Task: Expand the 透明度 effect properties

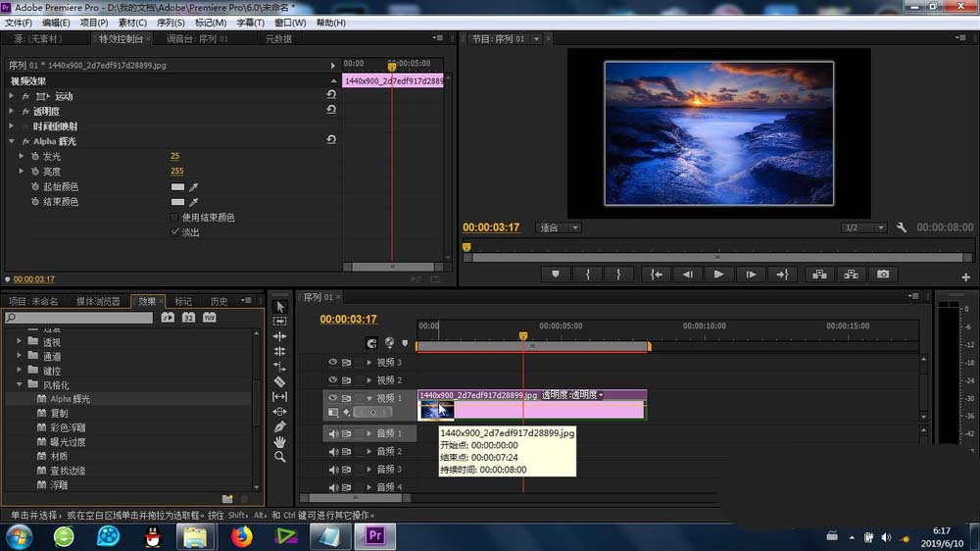Action: pos(11,111)
